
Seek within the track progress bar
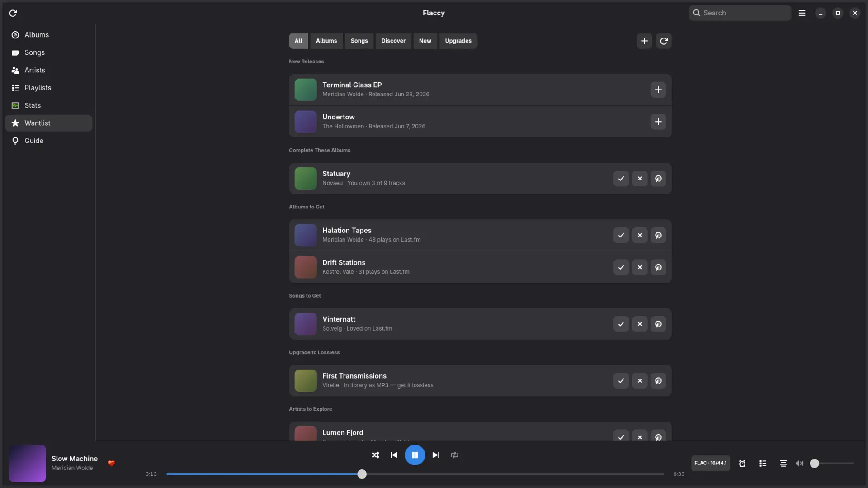415,474
